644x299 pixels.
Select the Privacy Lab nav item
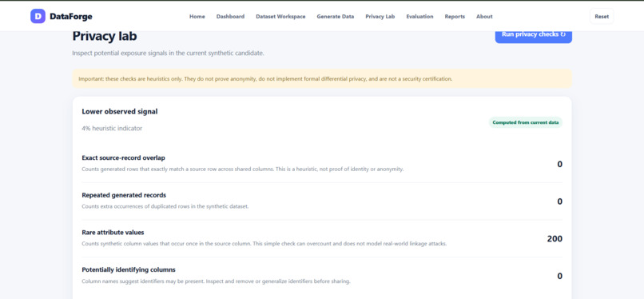coord(380,17)
